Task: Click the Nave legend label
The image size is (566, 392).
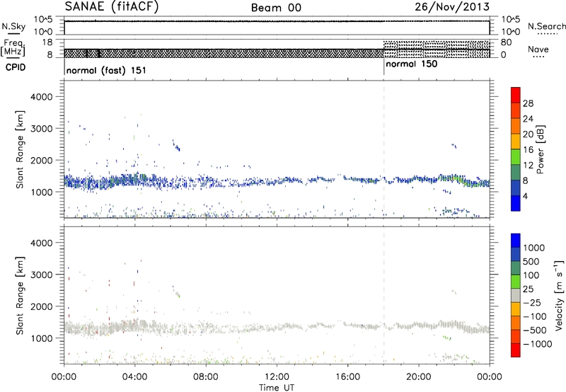Action: 538,50
